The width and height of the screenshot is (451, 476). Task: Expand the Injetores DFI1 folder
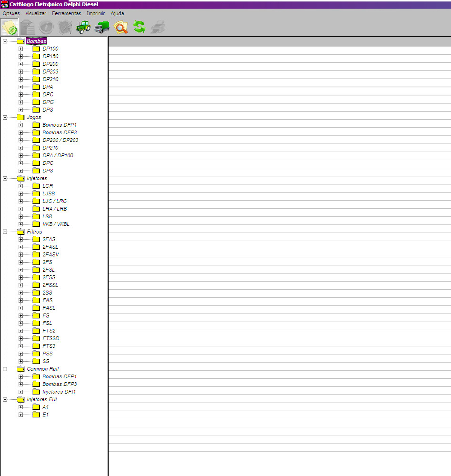[21, 392]
